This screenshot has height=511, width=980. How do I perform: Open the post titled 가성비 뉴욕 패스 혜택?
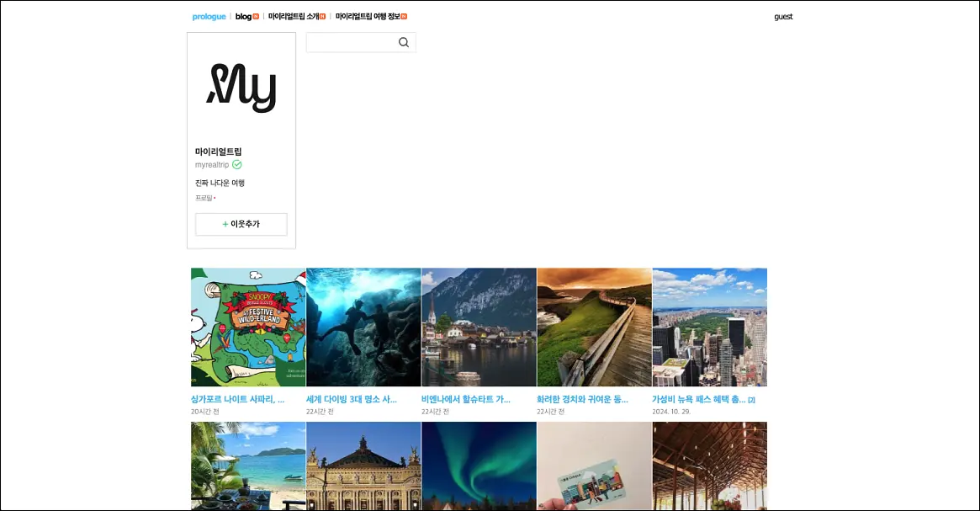(x=699, y=399)
